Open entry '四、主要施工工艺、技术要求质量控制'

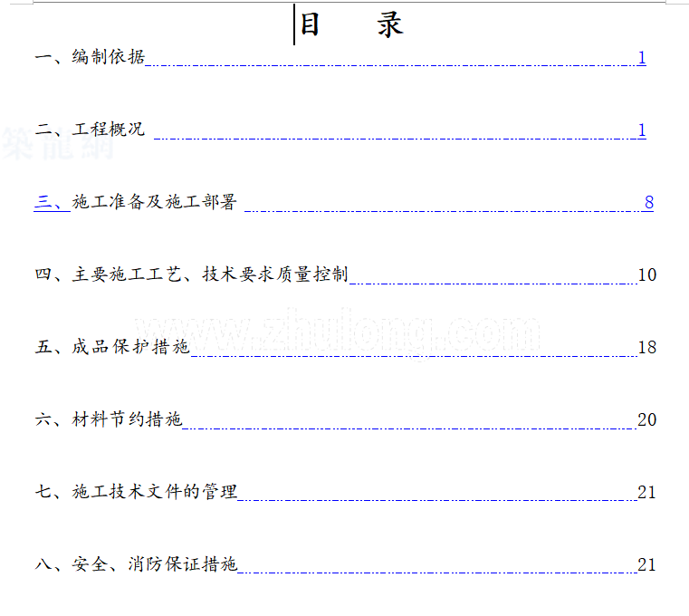pos(192,274)
